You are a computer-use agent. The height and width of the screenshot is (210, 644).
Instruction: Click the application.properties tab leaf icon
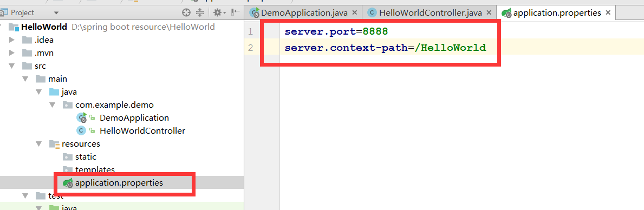coord(506,12)
